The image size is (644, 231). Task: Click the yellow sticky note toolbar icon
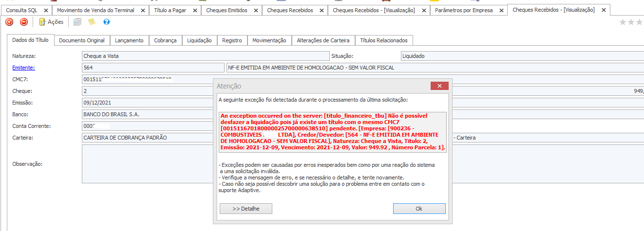tap(92, 22)
